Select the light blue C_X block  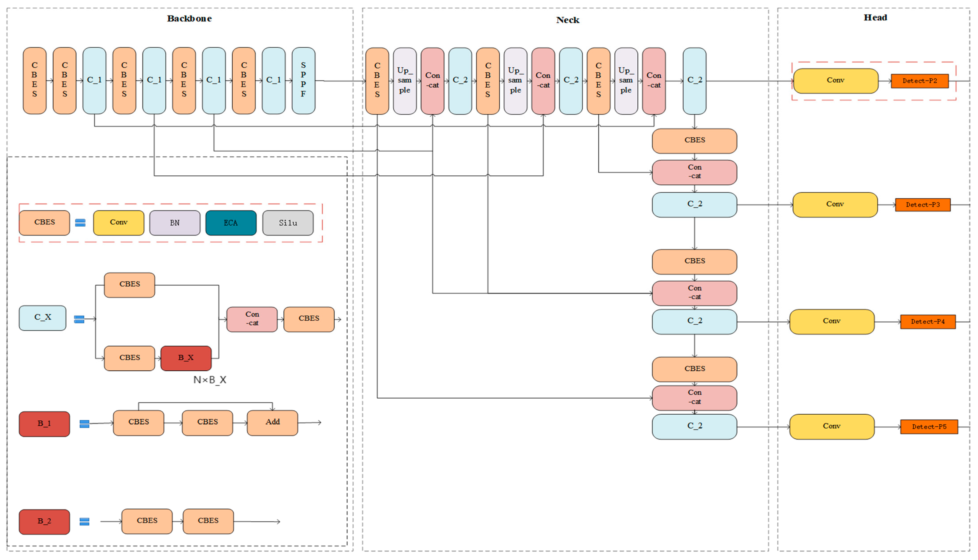[43, 318]
